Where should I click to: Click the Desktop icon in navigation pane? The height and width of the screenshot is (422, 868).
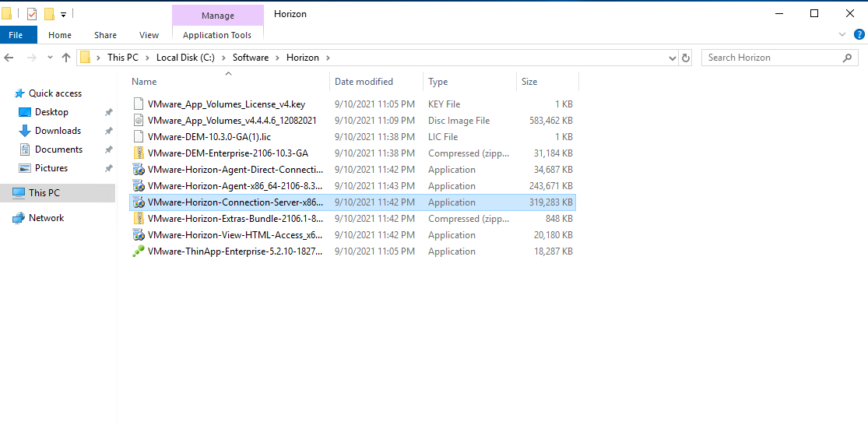(24, 112)
